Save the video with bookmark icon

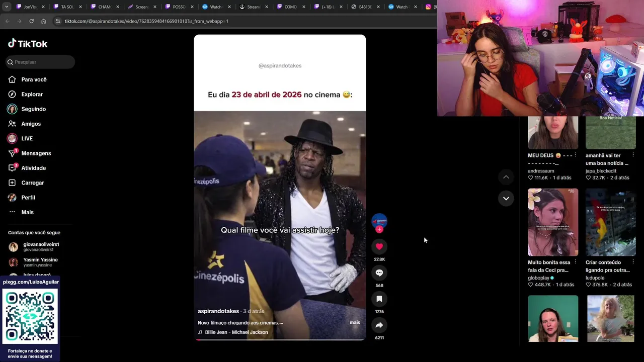click(379, 299)
